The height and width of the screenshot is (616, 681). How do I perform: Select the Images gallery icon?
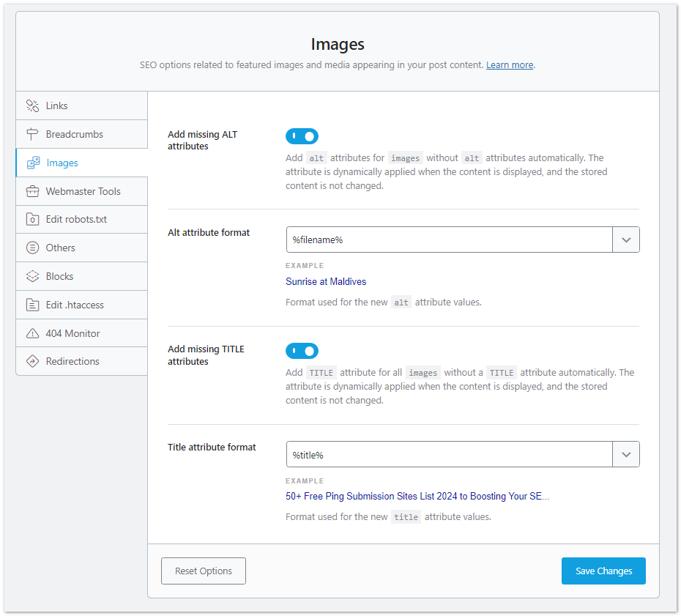pos(33,163)
